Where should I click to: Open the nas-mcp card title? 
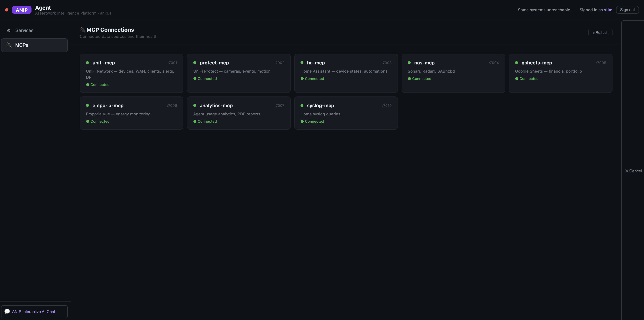[424, 63]
